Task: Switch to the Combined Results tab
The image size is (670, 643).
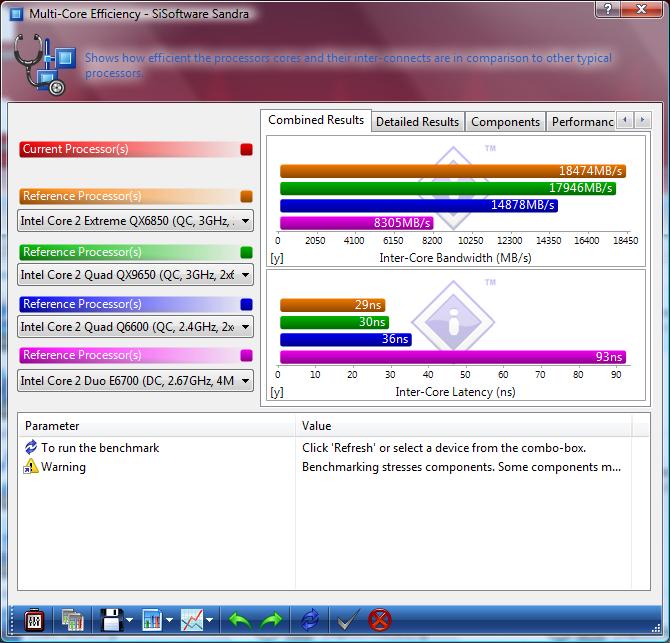Action: (316, 120)
